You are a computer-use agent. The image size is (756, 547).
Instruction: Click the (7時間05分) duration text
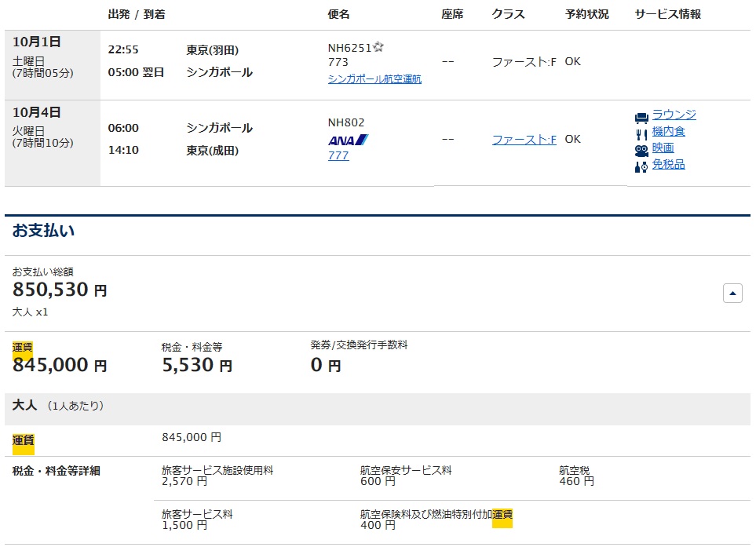click(x=43, y=73)
